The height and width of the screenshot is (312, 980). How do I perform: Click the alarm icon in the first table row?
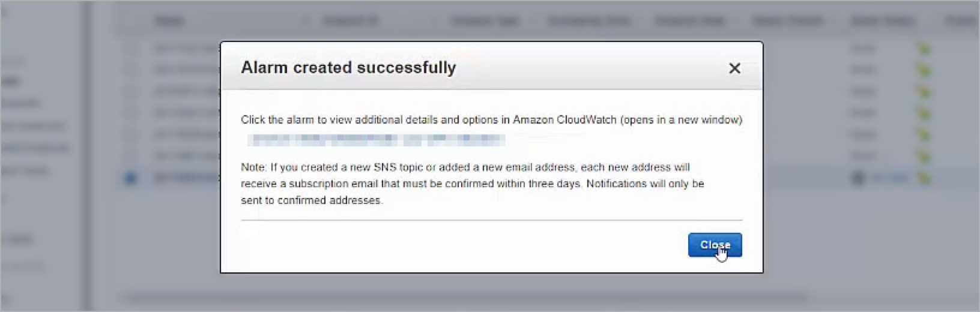pos(924,49)
